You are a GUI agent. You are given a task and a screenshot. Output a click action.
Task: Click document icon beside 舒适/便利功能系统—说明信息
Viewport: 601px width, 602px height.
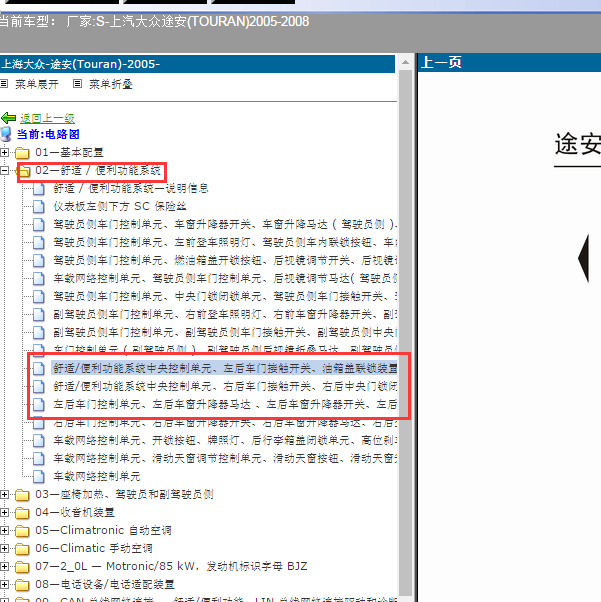[38, 188]
